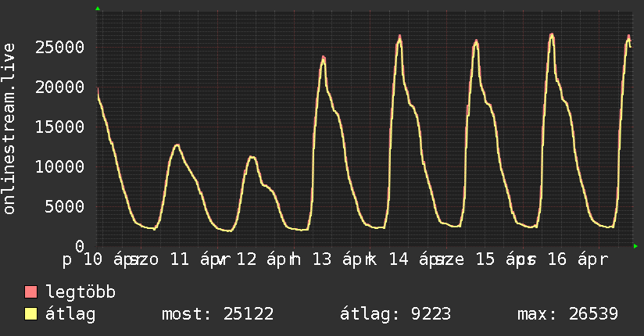Click the pink legtöbb legend swatch
The height and width of the screenshot is (336, 644).
[30, 291]
